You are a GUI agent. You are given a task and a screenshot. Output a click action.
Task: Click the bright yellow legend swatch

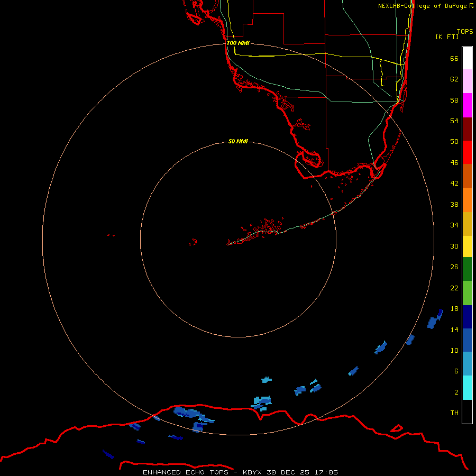(x=467, y=246)
